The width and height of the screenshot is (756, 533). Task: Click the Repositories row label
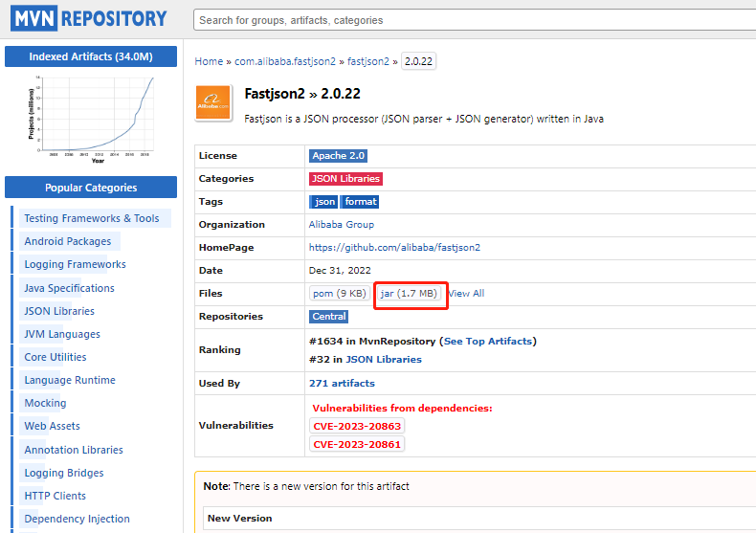[231, 317]
